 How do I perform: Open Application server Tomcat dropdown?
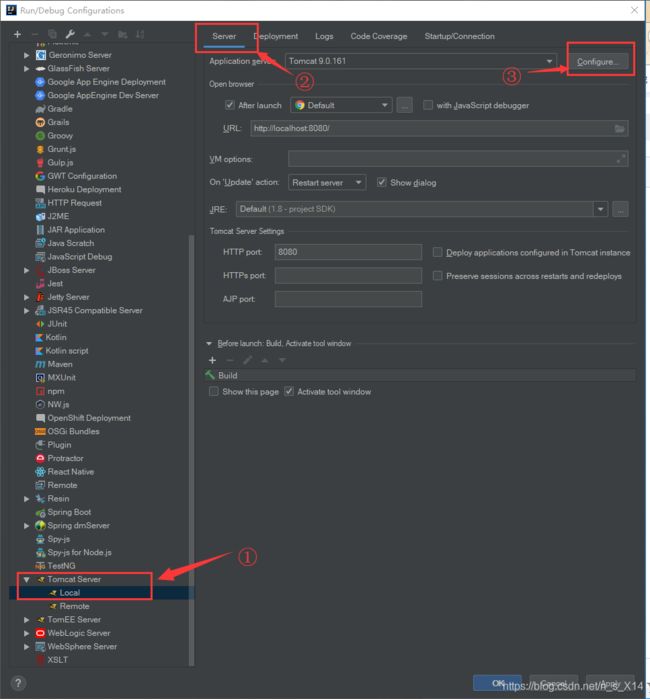[421, 61]
